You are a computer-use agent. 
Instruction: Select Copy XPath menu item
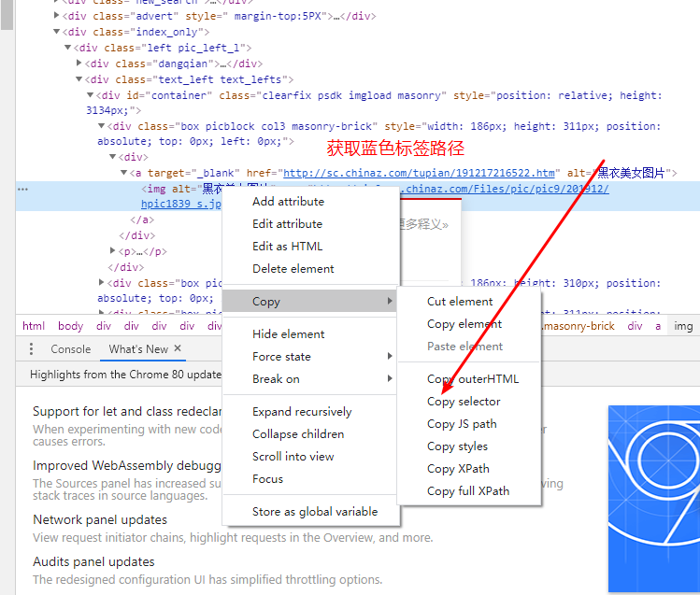point(458,469)
